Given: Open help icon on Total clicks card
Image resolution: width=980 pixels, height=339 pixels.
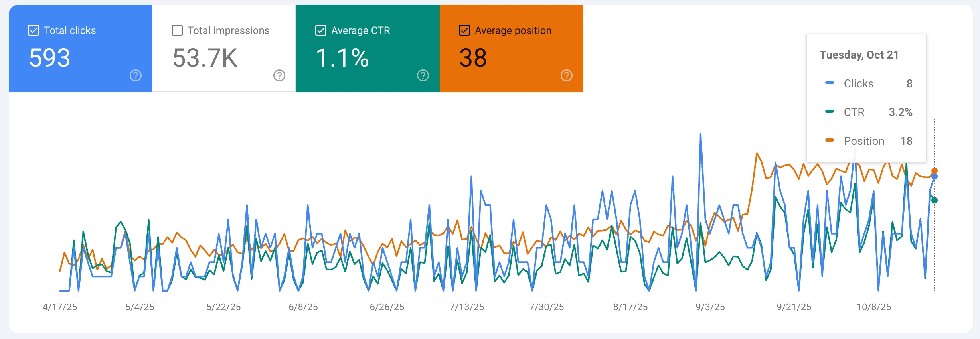Looking at the screenshot, I should tap(136, 75).
